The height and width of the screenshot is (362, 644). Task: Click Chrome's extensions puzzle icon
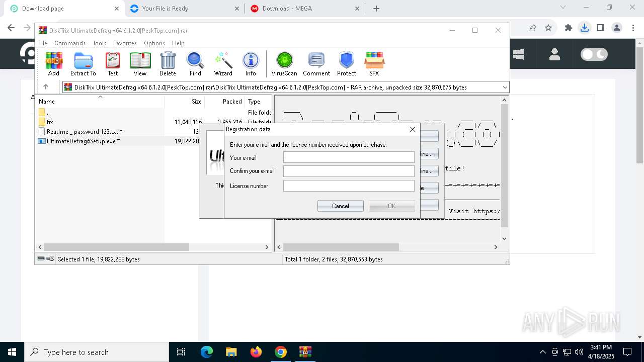(x=569, y=28)
